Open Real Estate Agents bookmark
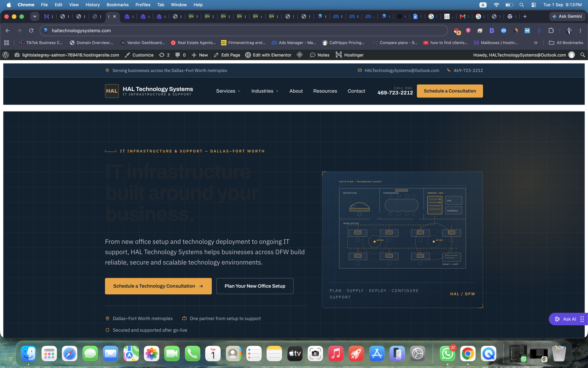The width and height of the screenshot is (588, 368). (x=193, y=43)
